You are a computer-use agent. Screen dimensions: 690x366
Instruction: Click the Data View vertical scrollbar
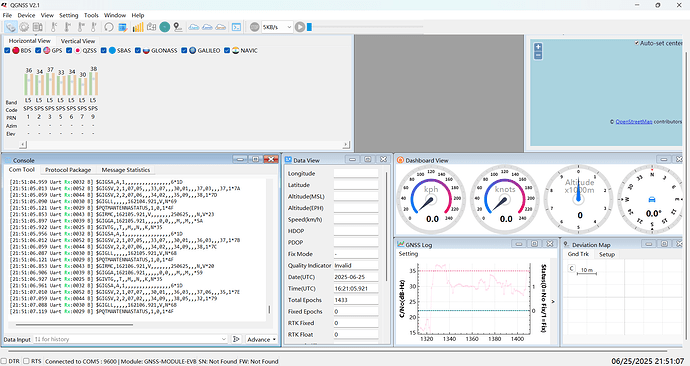tap(386, 227)
